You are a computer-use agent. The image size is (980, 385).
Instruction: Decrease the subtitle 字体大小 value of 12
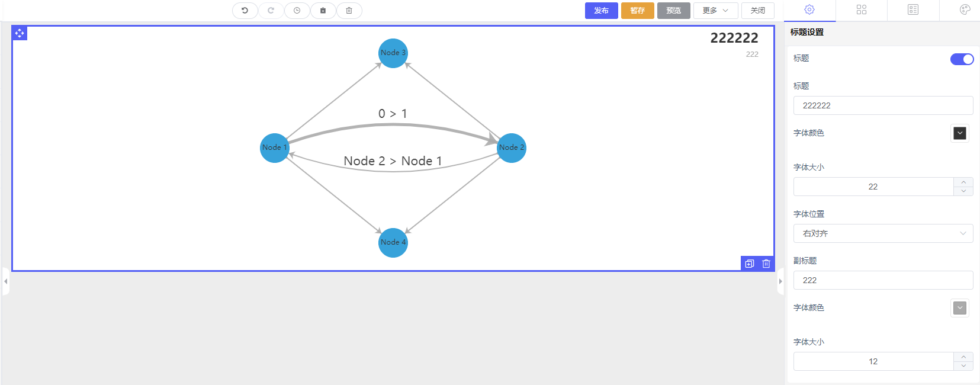[x=963, y=366]
